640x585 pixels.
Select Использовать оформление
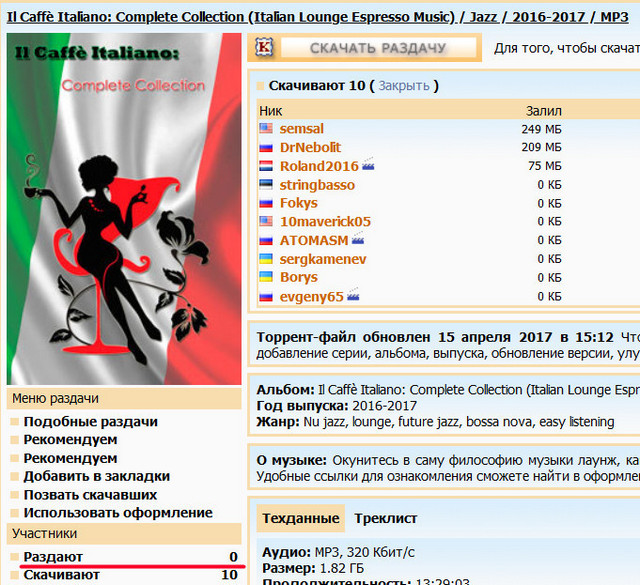pos(118,513)
